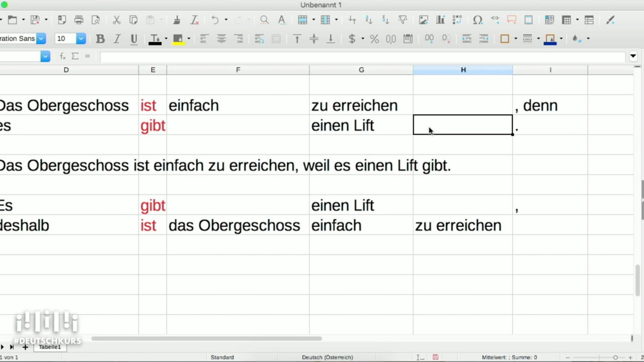Click Deutsch (Österreich) language in status bar
The width and height of the screenshot is (644, 362).
coord(327,357)
